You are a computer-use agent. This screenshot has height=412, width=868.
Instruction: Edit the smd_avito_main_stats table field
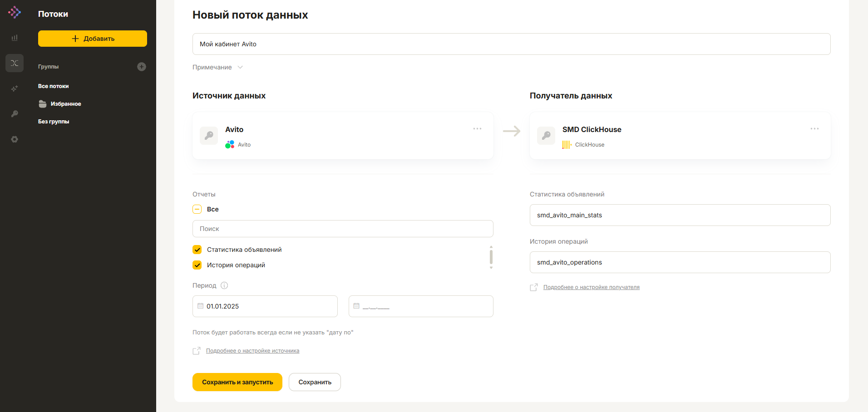[x=680, y=215]
